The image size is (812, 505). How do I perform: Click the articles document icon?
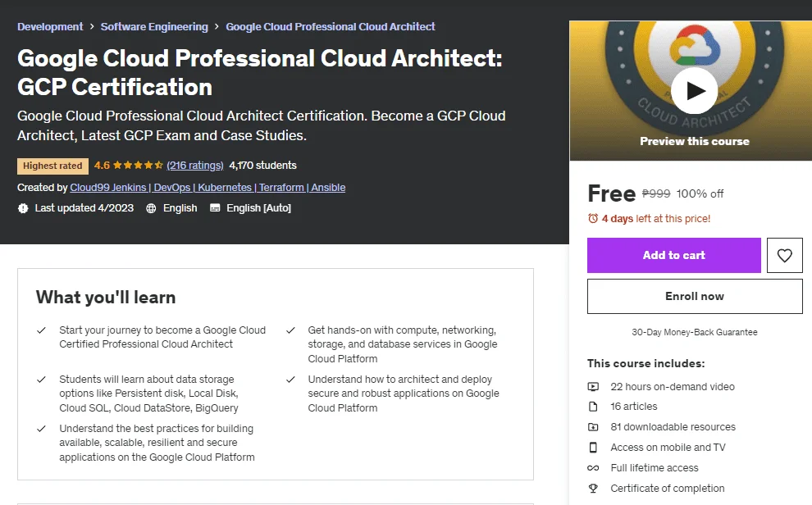point(593,407)
